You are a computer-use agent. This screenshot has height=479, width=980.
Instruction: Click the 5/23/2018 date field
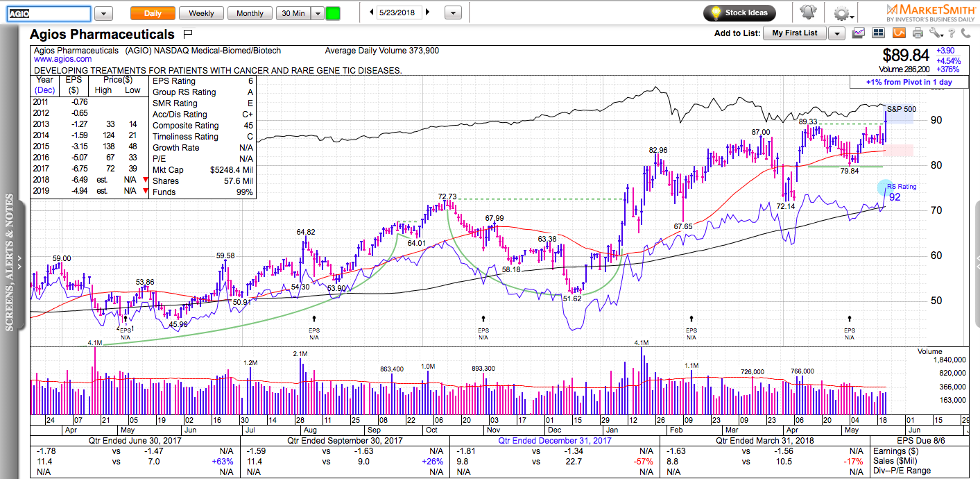[399, 12]
